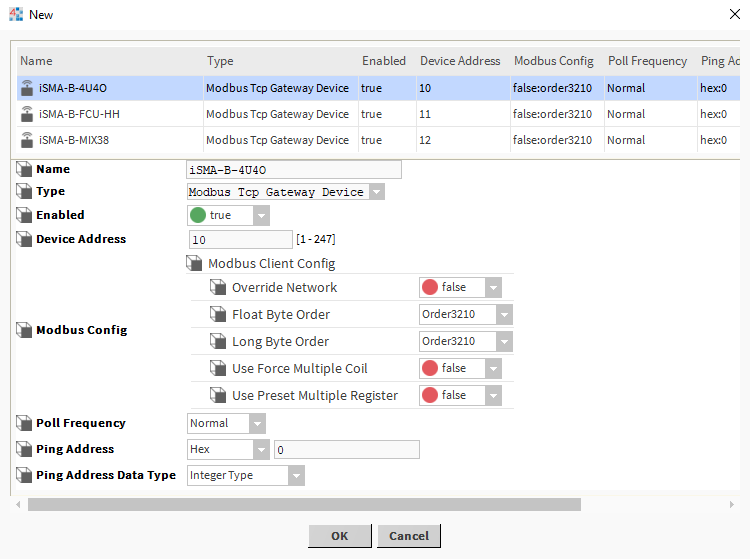Click the device icon beside iSMA-B-4U4O row
Viewport: 750px width, 559px height.
[26, 88]
